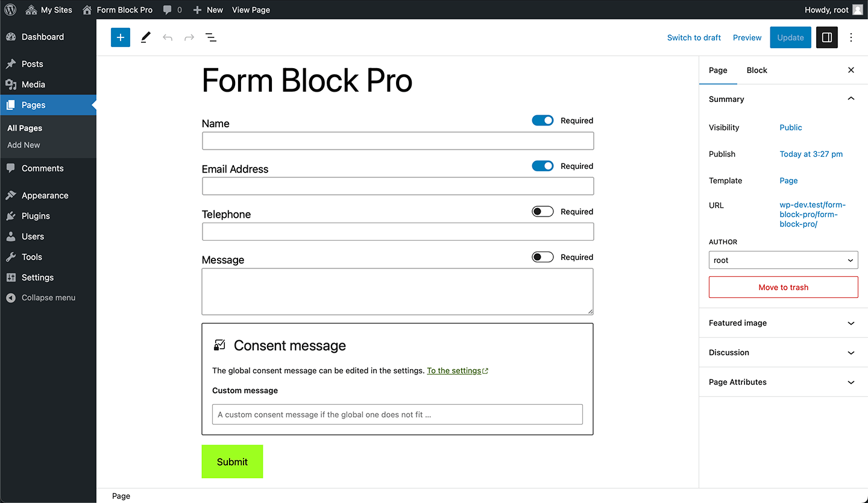Image resolution: width=868 pixels, height=503 pixels.
Task: Click the redo arrow icon
Action: (189, 37)
